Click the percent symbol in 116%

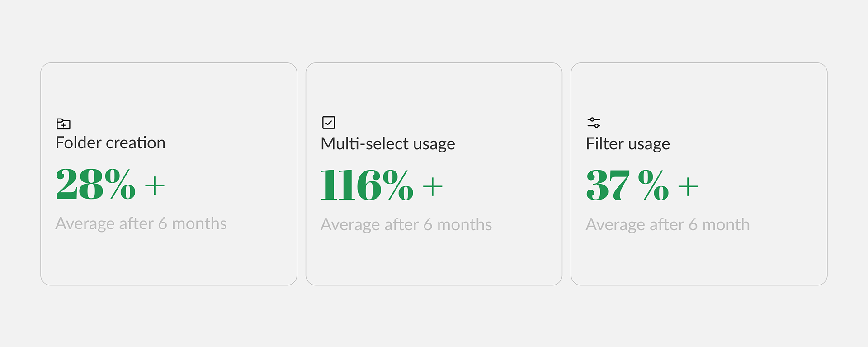click(398, 185)
